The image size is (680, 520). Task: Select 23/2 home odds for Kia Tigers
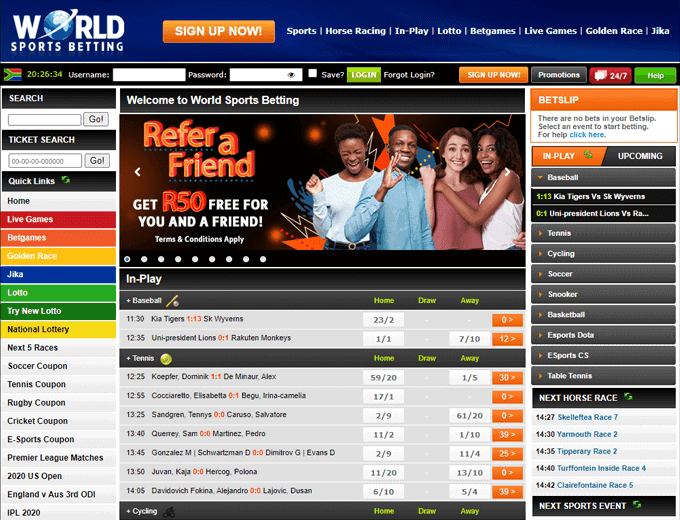click(383, 320)
